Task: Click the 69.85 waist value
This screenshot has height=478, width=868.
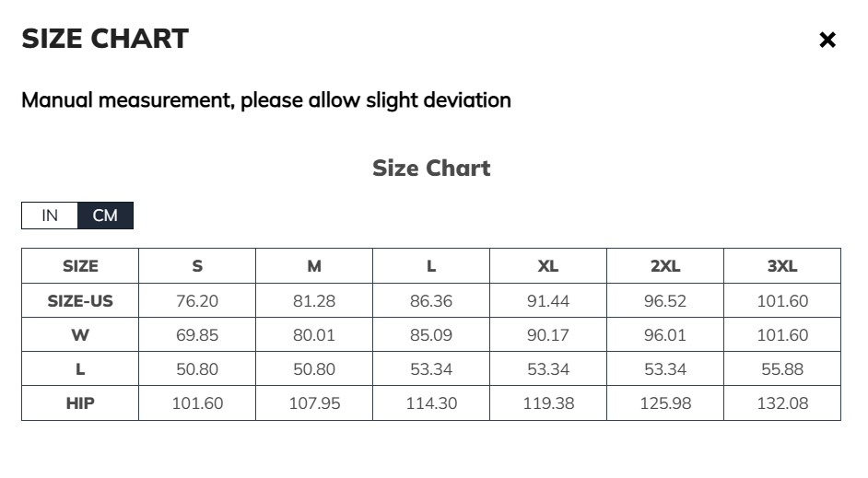Action: tap(197, 335)
